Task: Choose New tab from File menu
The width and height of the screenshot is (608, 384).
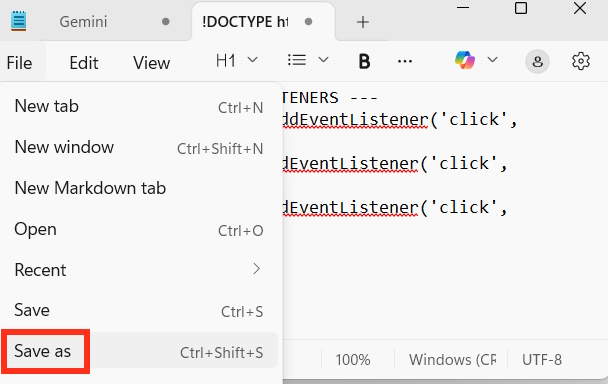Action: point(140,107)
